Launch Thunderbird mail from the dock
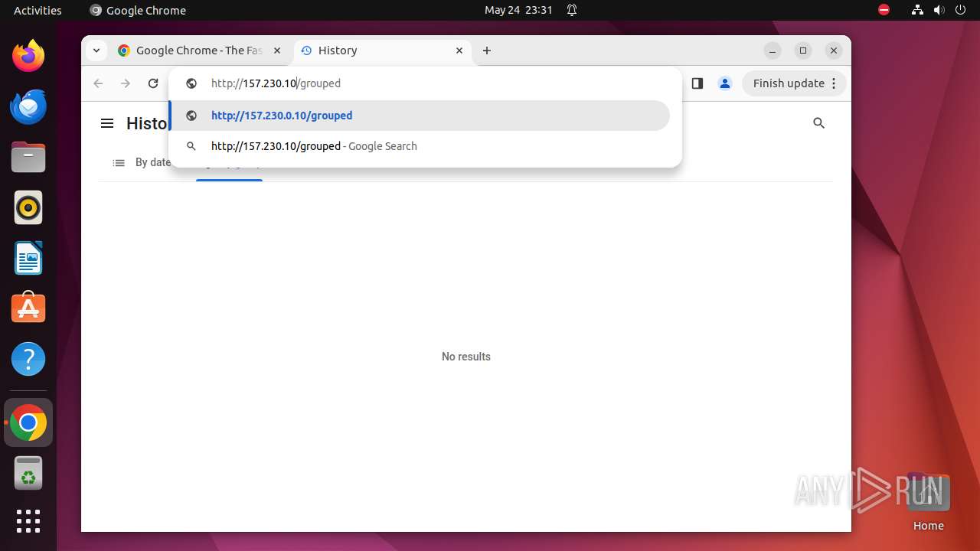Image resolution: width=980 pixels, height=551 pixels. coord(28,106)
